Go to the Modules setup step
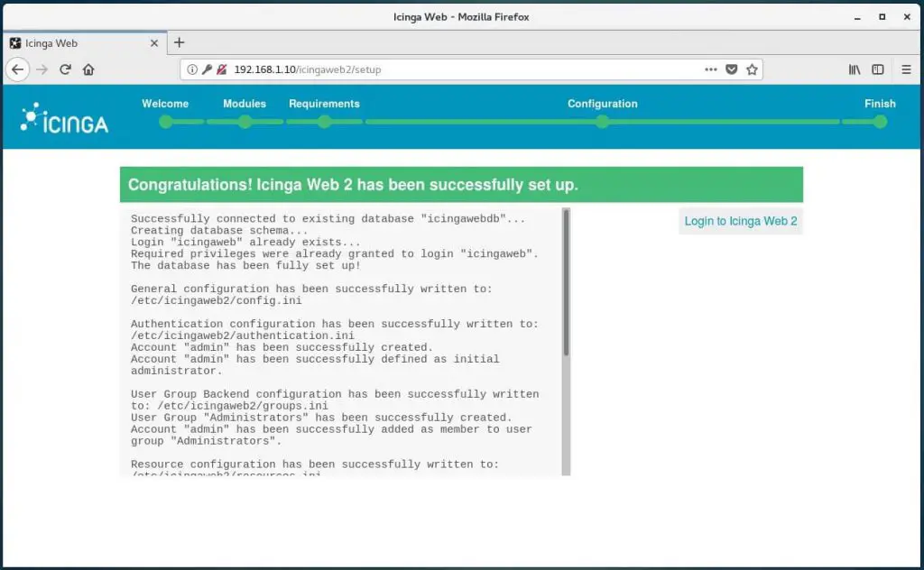Image resolution: width=924 pixels, height=570 pixels. [x=245, y=104]
